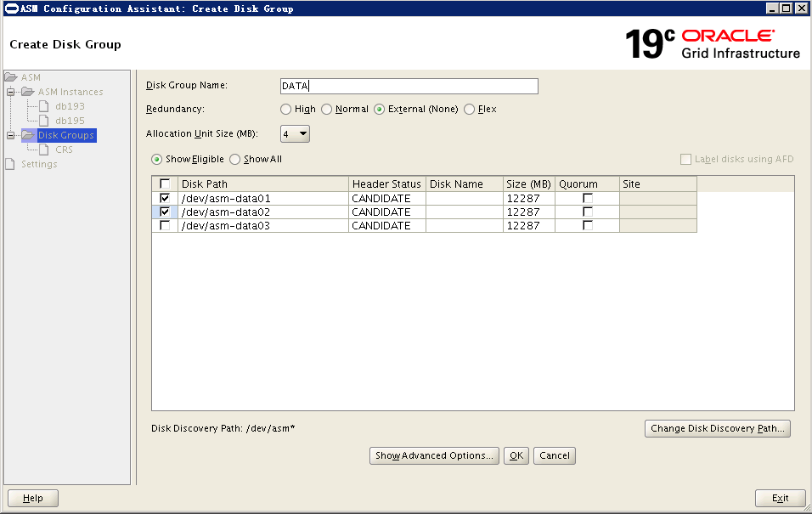This screenshot has width=812, height=514.
Task: Click the db193 document icon
Action: point(44,106)
